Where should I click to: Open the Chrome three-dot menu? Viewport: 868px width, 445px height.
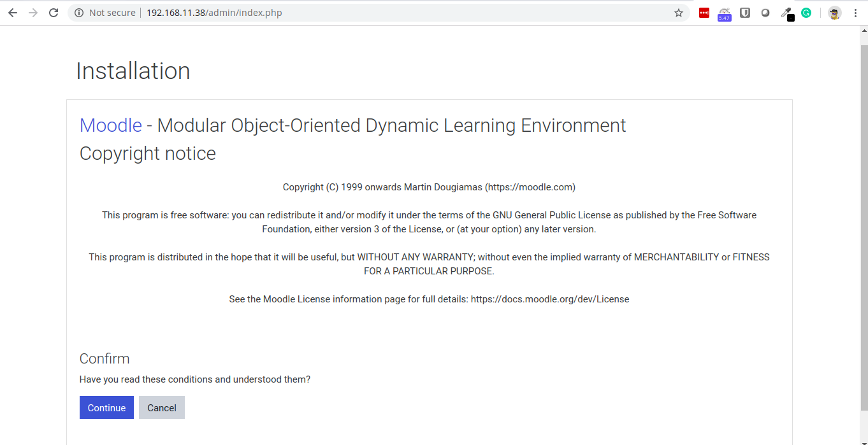pos(855,13)
